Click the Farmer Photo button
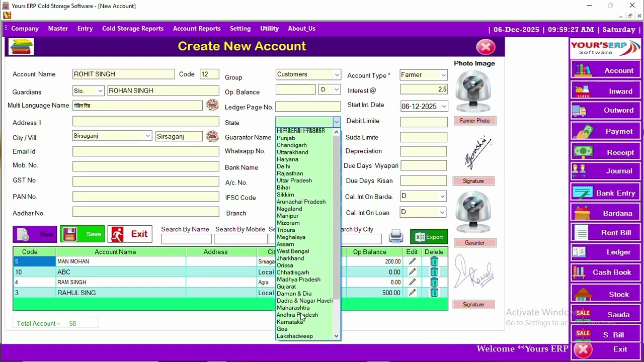 [x=474, y=121]
